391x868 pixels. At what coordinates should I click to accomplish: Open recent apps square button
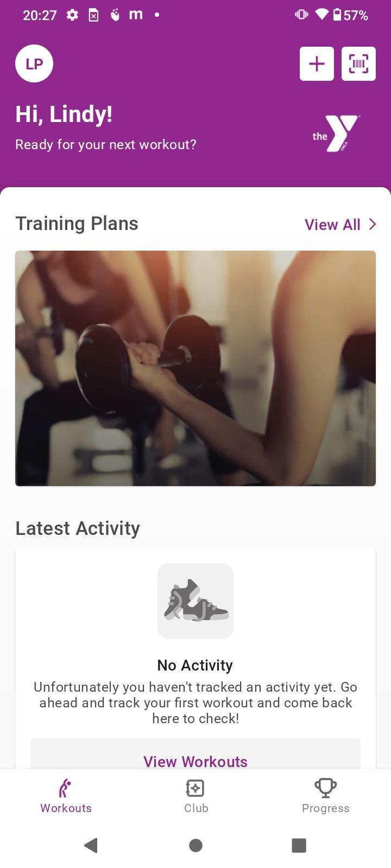click(299, 845)
